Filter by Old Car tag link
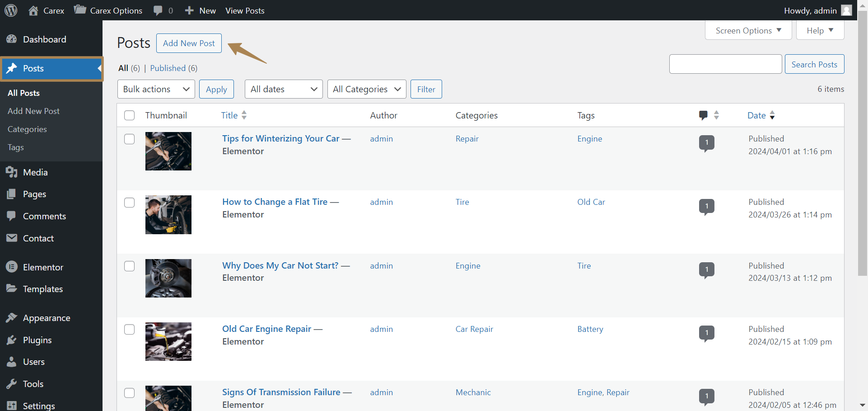Viewport: 868px width, 411px height. pyautogui.click(x=591, y=202)
